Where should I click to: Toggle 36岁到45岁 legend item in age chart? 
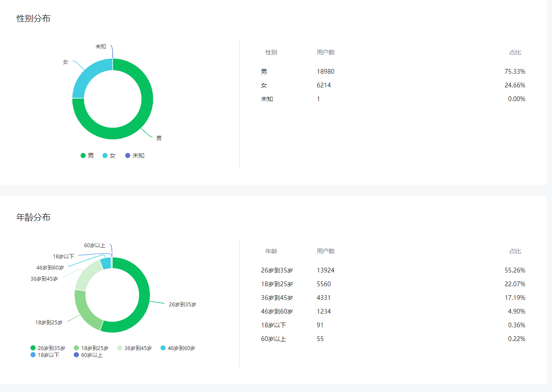pyautogui.click(x=134, y=348)
